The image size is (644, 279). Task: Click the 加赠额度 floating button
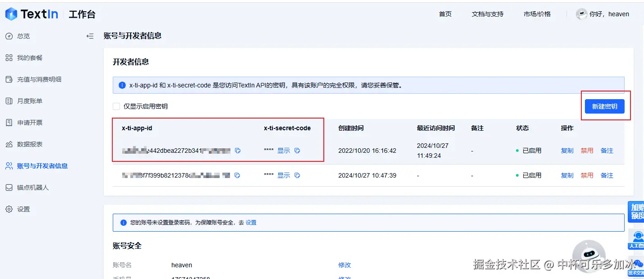tap(636, 212)
